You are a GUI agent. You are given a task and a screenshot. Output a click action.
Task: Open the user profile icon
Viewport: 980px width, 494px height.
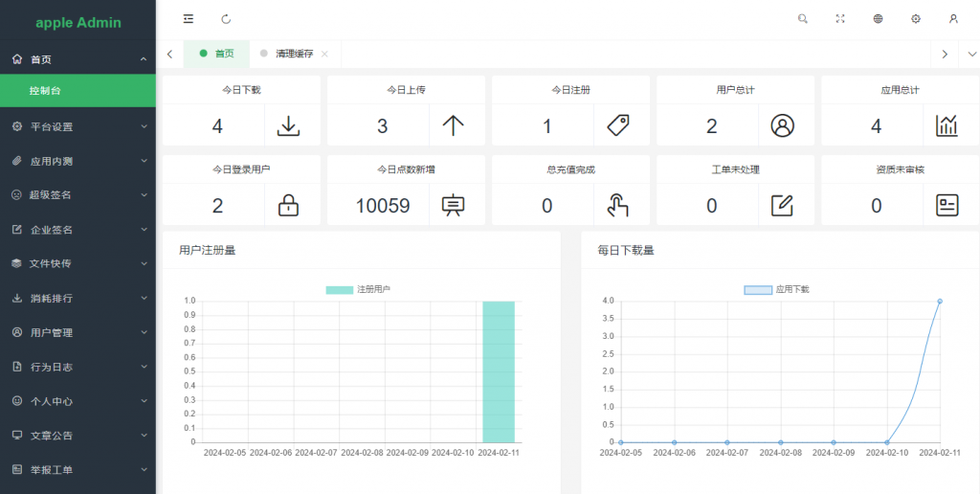[x=953, y=18]
